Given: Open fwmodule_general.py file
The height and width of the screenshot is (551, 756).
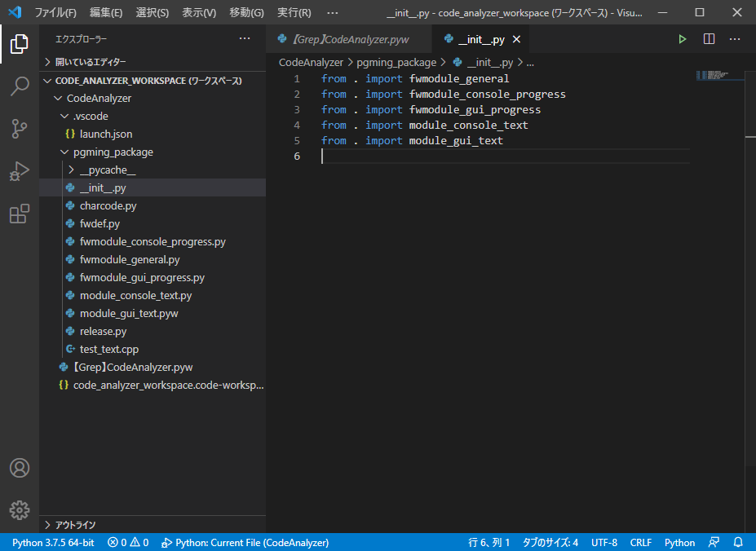Looking at the screenshot, I should [x=153, y=259].
